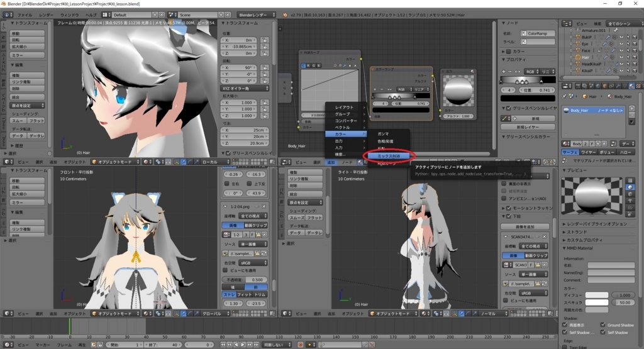The height and width of the screenshot is (349, 644).
Task: Toggle Hair object visibility eye in outliner
Action: pyautogui.click(x=621, y=57)
